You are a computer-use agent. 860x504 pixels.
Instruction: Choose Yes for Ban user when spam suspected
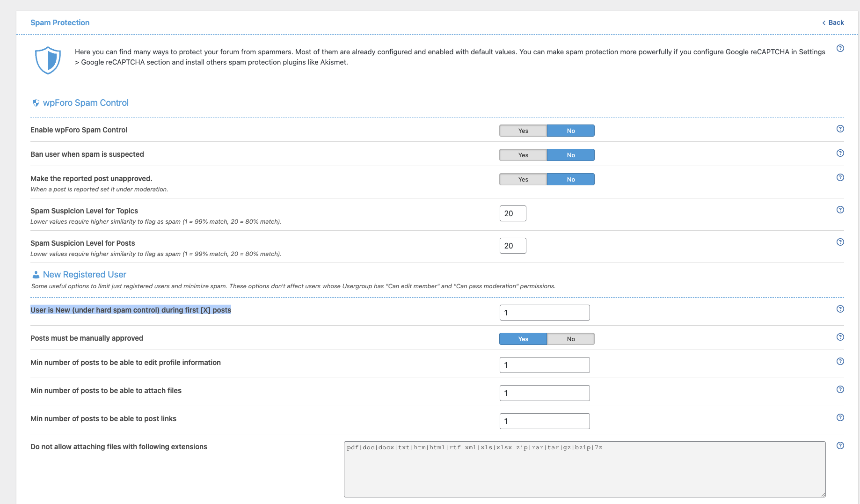tap(523, 155)
